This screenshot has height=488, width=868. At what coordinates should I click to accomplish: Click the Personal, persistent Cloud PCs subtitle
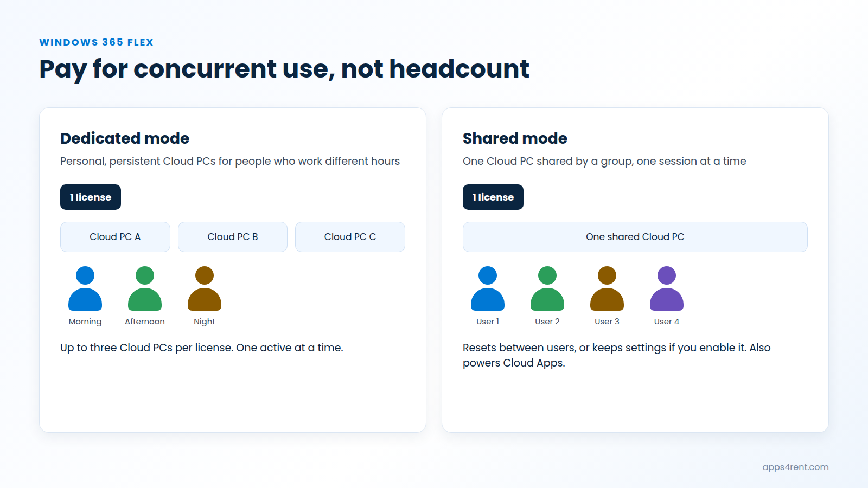[230, 161]
